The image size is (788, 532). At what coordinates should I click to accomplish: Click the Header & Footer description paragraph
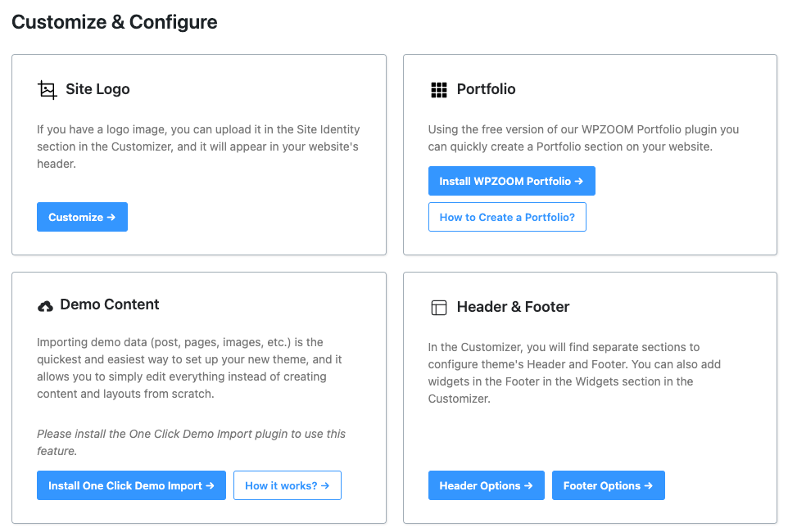tap(574, 372)
